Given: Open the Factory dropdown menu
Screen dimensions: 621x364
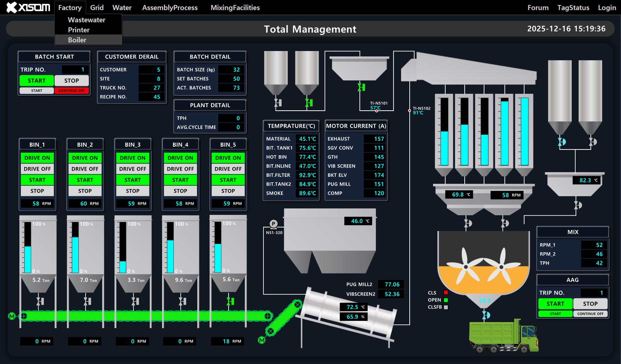Looking at the screenshot, I should pos(70,8).
